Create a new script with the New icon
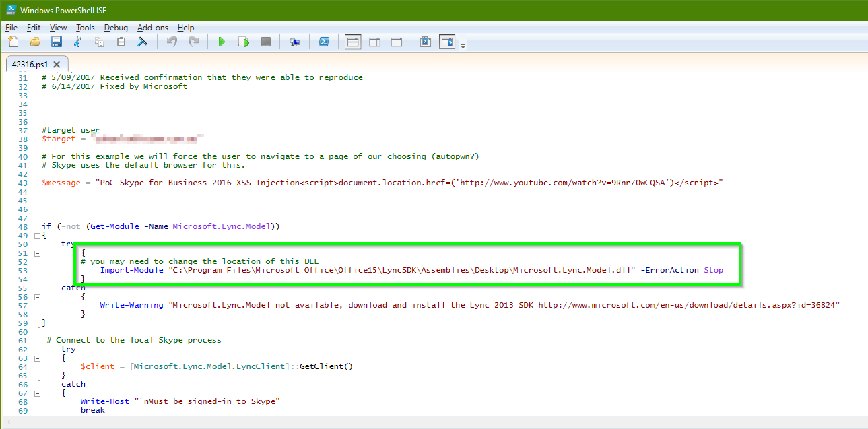The image size is (868, 429). (13, 42)
